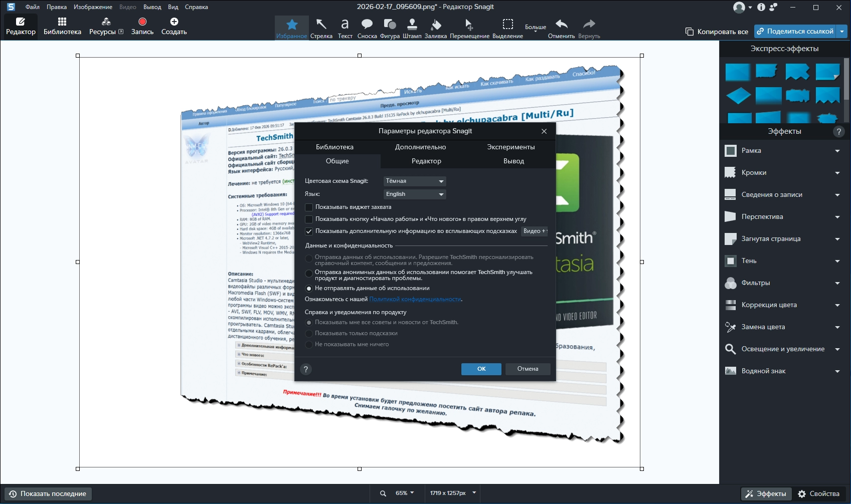Screen dimensions: 851x504
Task: Switch to the Дополнительно settings tab
Action: pos(420,147)
